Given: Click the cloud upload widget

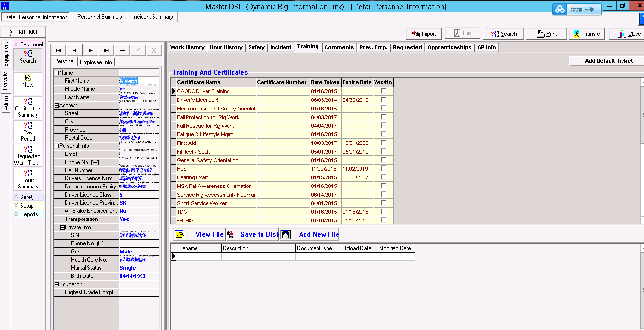Looking at the screenshot, I should pos(577,10).
